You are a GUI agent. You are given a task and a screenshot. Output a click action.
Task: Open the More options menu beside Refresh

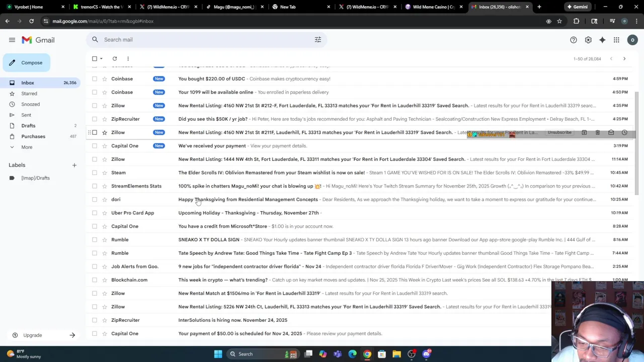128,59
